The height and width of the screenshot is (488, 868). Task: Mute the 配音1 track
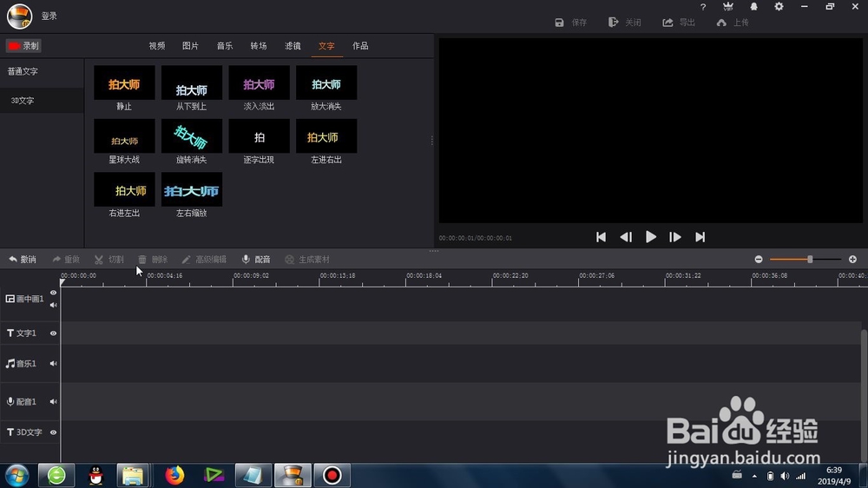point(53,401)
